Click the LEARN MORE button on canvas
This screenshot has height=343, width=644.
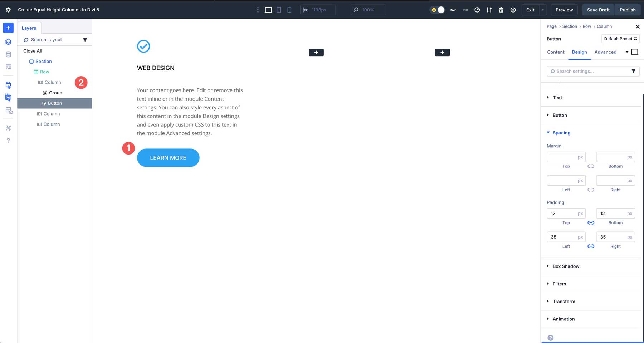point(168,158)
